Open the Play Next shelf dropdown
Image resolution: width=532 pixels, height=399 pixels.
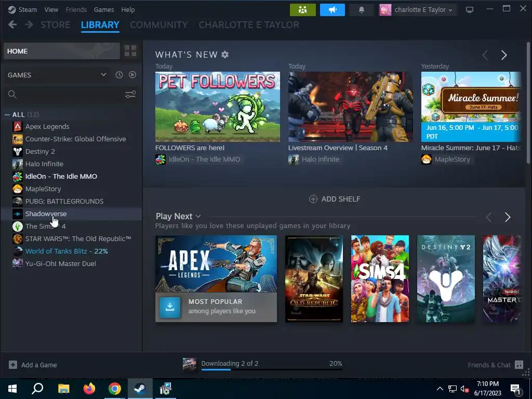click(x=198, y=216)
